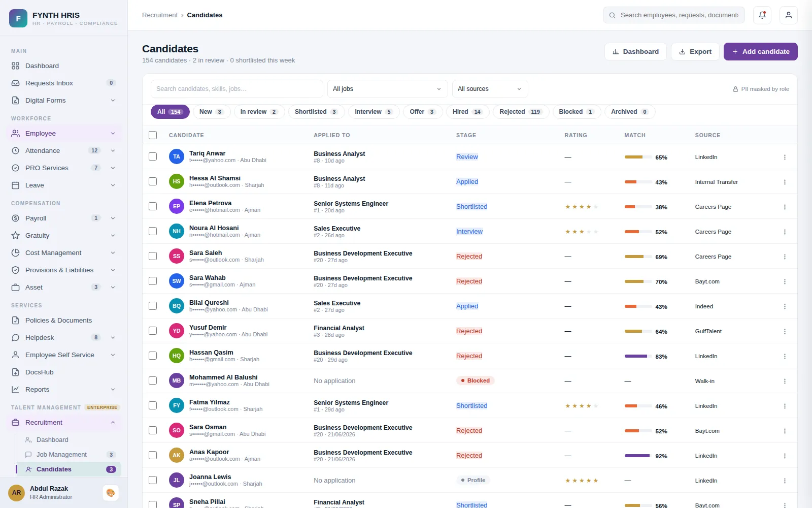Expand the Employee sidebar section
Viewport: 812px width, 508px height.
point(64,134)
